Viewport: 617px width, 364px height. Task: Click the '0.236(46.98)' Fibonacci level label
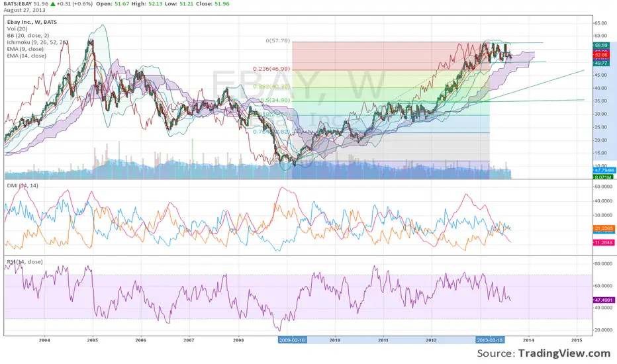pos(271,68)
